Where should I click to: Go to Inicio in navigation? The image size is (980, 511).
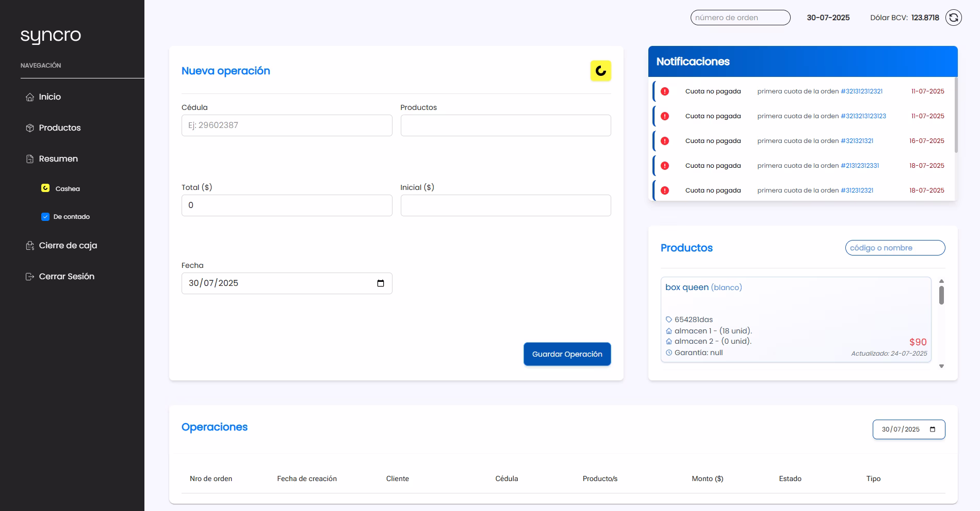tap(50, 97)
